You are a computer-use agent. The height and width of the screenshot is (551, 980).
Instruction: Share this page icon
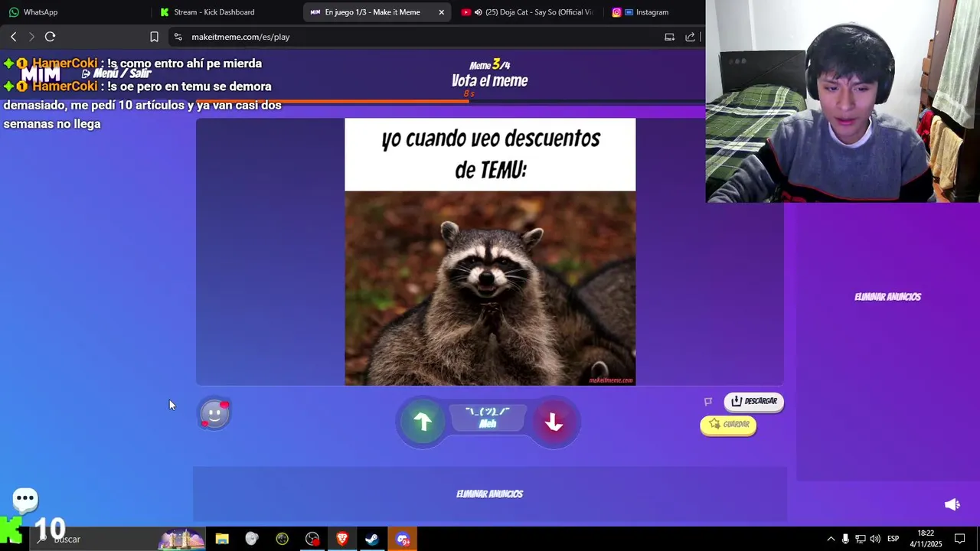690,37
